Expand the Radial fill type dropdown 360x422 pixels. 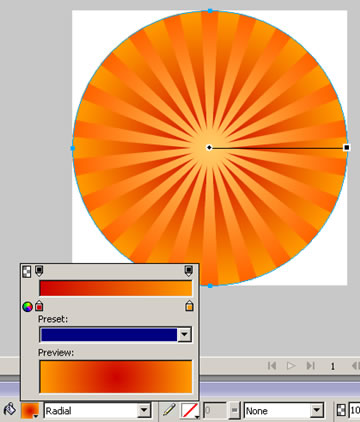(x=144, y=410)
